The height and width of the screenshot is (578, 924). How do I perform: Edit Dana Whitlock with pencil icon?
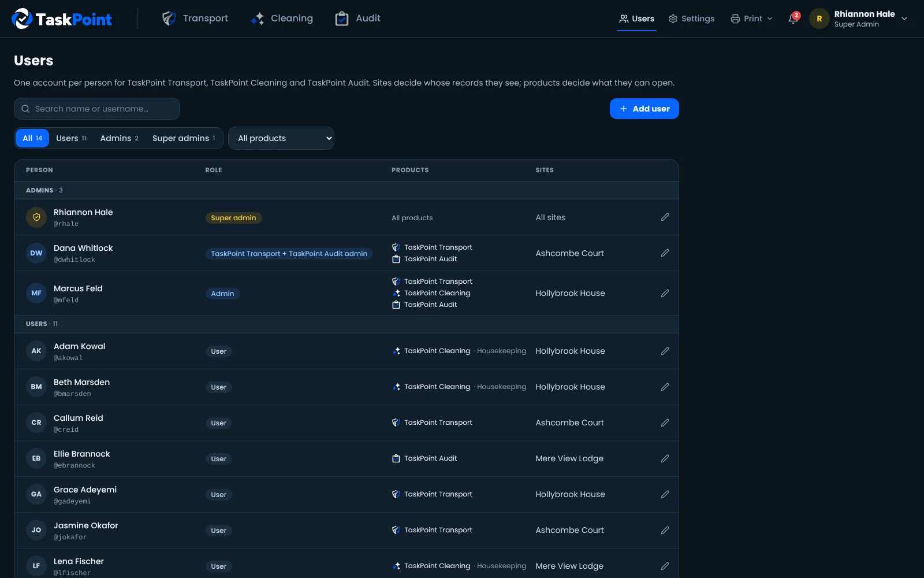click(665, 253)
